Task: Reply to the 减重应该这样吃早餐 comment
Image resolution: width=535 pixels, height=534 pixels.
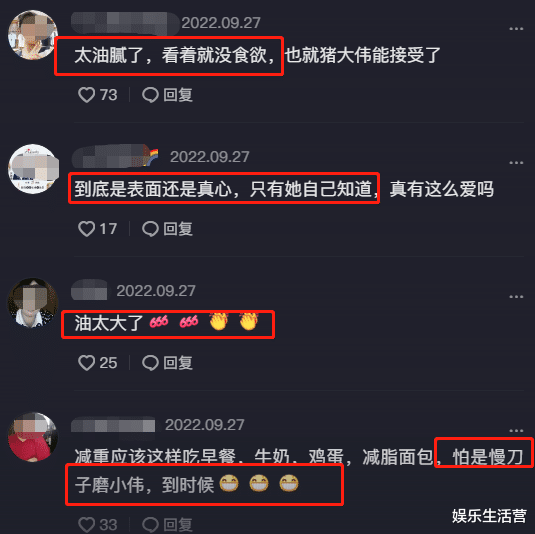Action: click(167, 524)
